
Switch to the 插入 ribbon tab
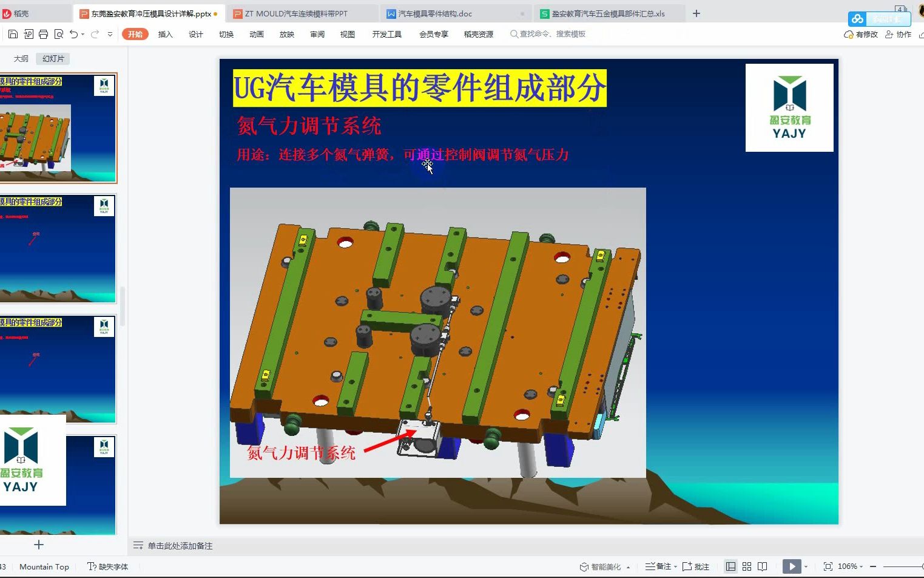point(165,34)
